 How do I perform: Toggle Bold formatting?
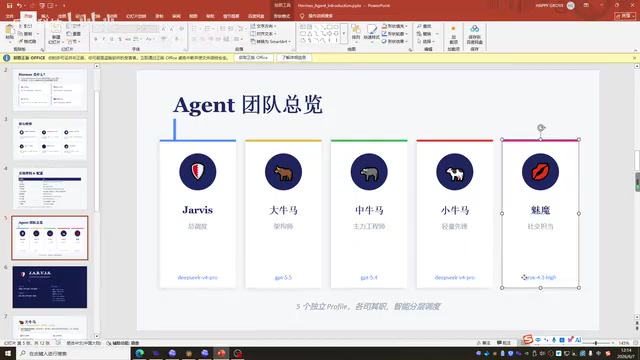tap(96, 39)
